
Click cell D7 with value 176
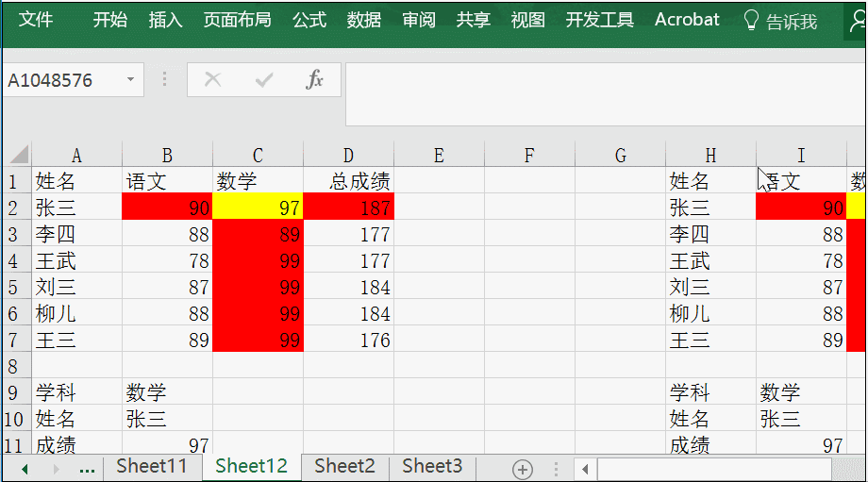[348, 340]
